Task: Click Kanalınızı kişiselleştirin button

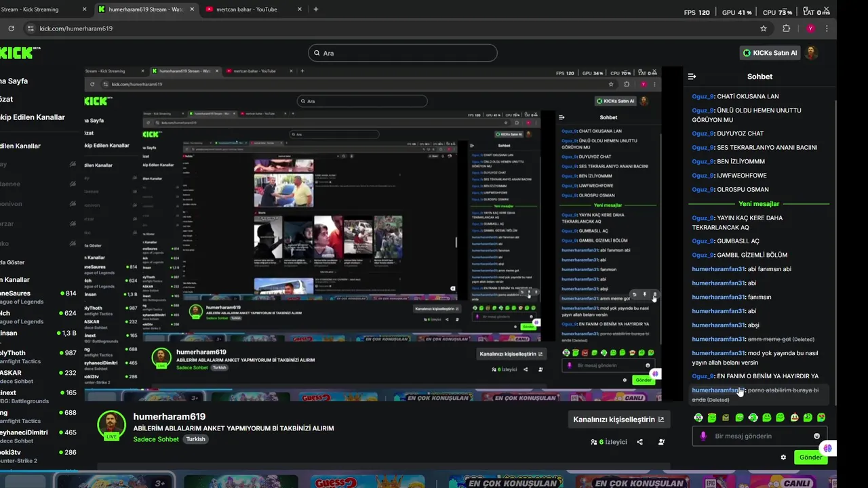Action: (618, 420)
